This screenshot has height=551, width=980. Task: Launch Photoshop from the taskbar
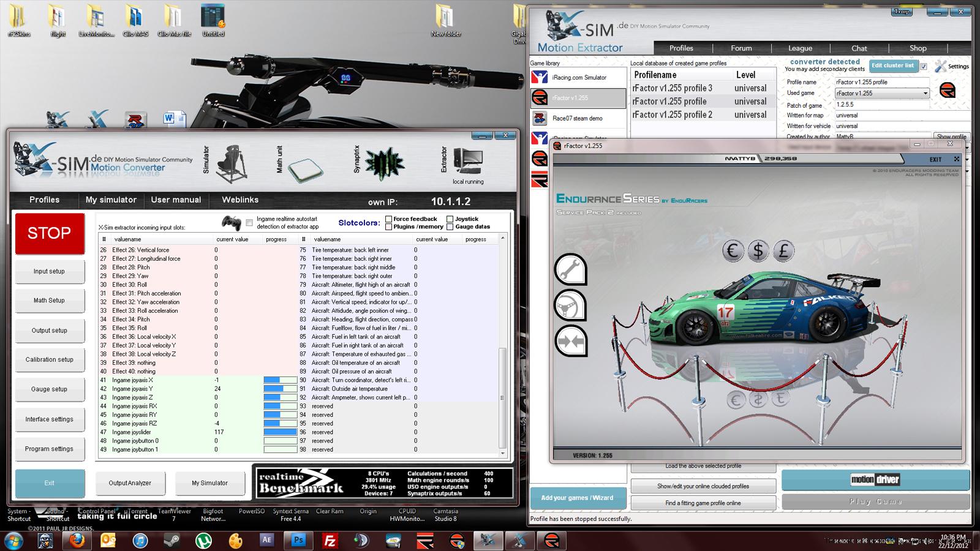pos(299,541)
